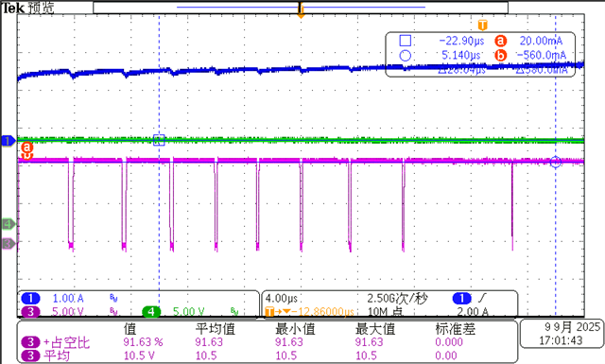Click the 标准差 column header
The image size is (605, 364).
pyautogui.click(x=456, y=329)
